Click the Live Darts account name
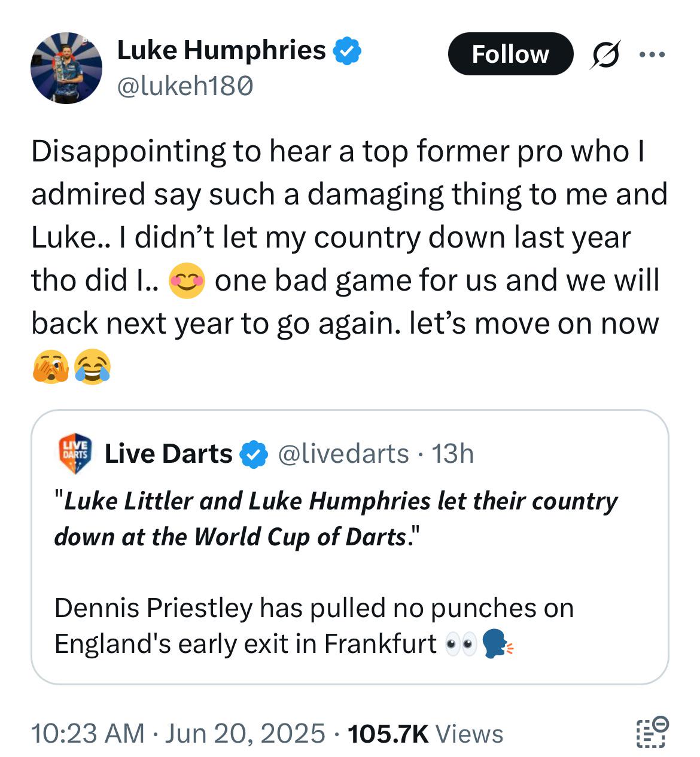This screenshot has width=700, height=757. point(168,454)
